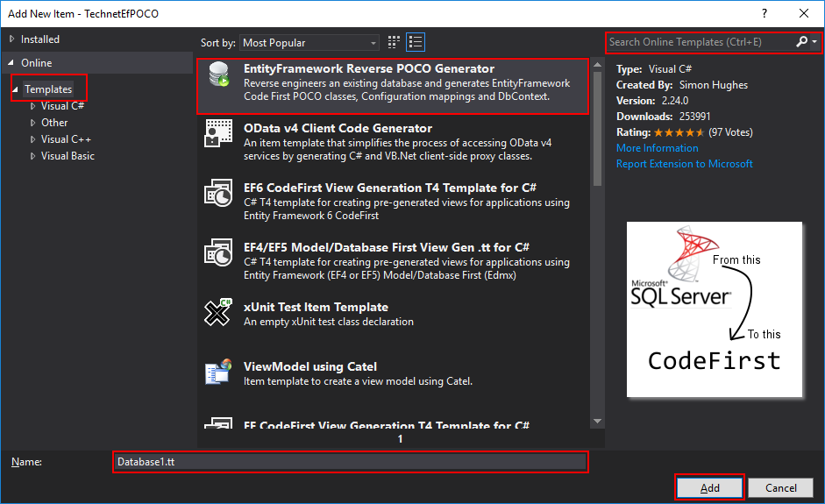Screen dimensions: 825x504
Task: Open the search options dropdown arrow
Action: click(x=814, y=41)
